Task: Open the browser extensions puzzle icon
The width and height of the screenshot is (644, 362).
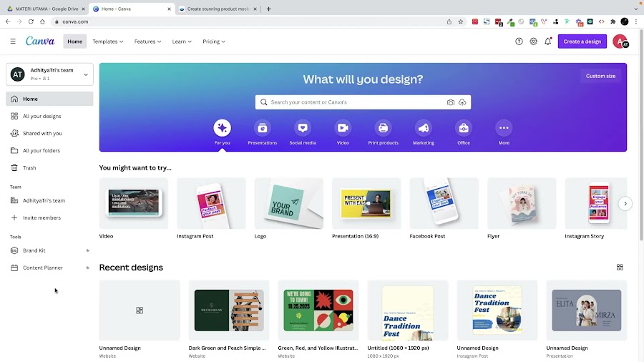Action: pyautogui.click(x=613, y=21)
